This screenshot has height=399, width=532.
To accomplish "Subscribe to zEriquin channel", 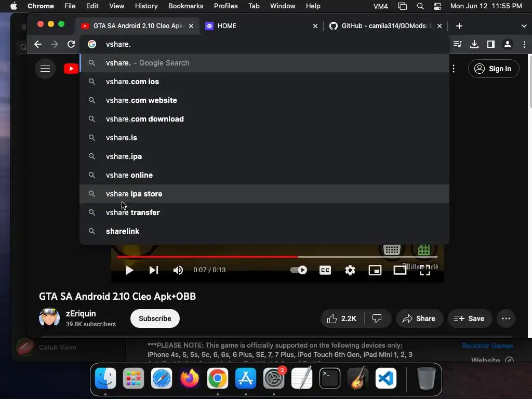I will (155, 318).
